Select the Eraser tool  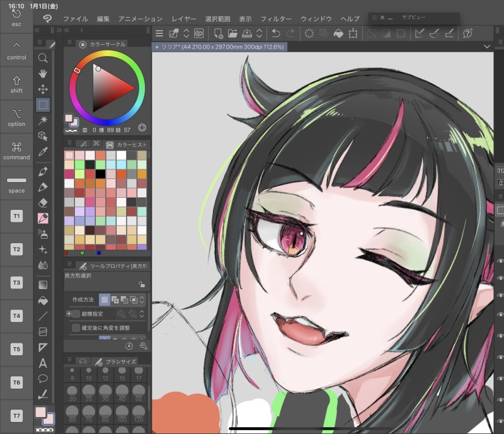tap(43, 203)
